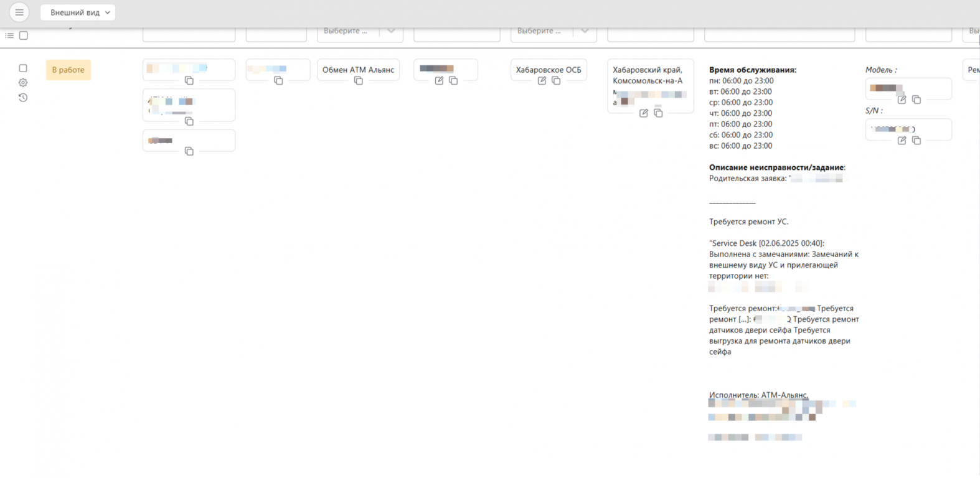Screen dimensions: 980x478
Task: Copy the Обмен ATM Альянс value
Action: click(359, 81)
